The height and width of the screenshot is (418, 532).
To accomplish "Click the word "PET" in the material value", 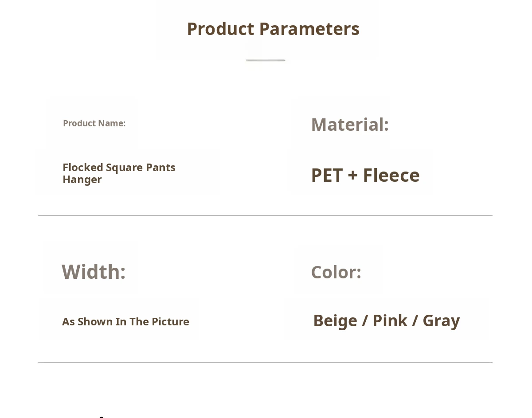I will (327, 175).
